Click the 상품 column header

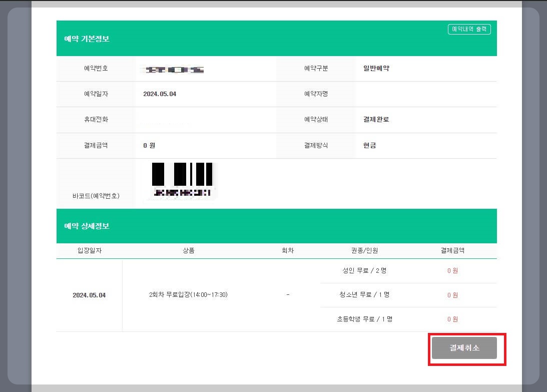point(189,250)
